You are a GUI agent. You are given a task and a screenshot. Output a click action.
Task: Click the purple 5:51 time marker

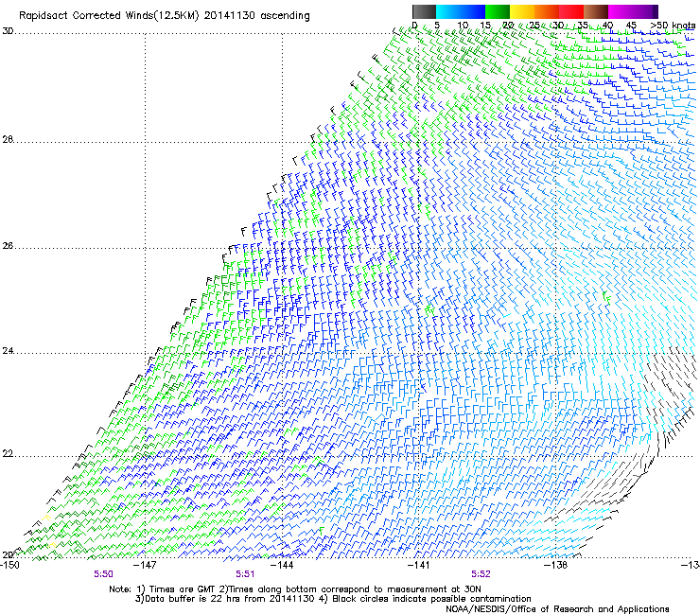click(x=245, y=574)
